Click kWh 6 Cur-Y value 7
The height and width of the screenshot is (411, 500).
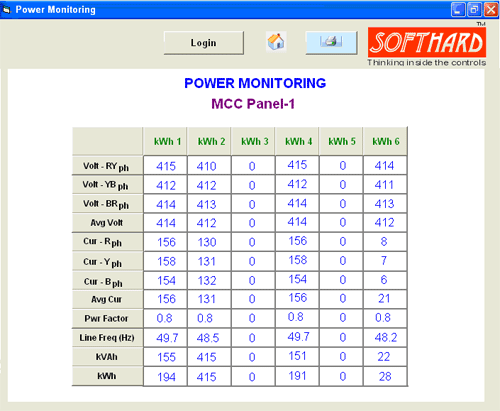tap(385, 261)
